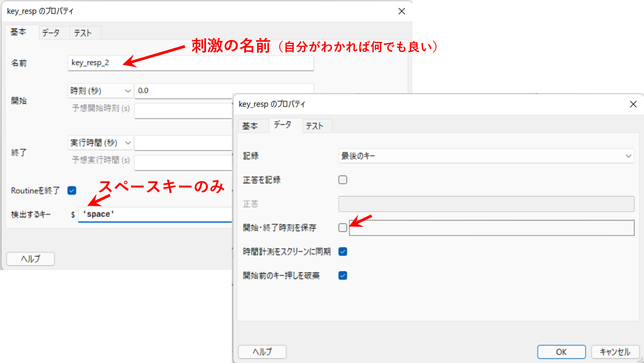Tick 開始・終了時刻を保存 checkbox
This screenshot has height=363, width=644.
point(343,228)
